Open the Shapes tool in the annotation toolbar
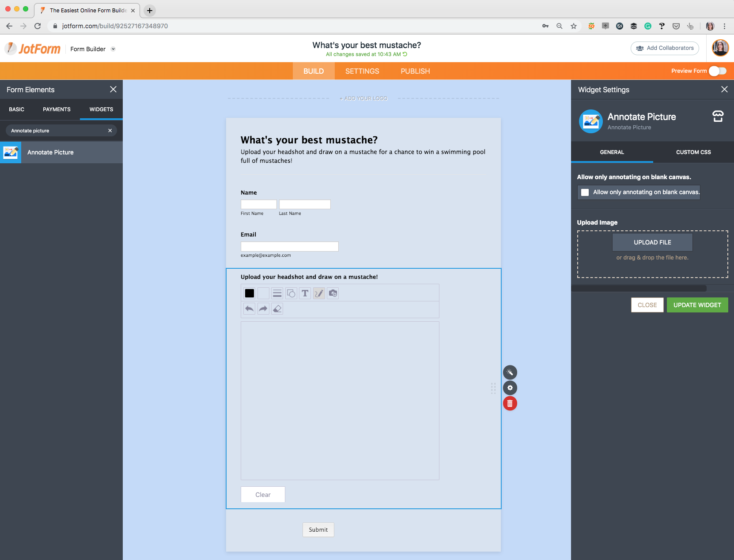Viewport: 734px width, 560px height. pos(291,293)
